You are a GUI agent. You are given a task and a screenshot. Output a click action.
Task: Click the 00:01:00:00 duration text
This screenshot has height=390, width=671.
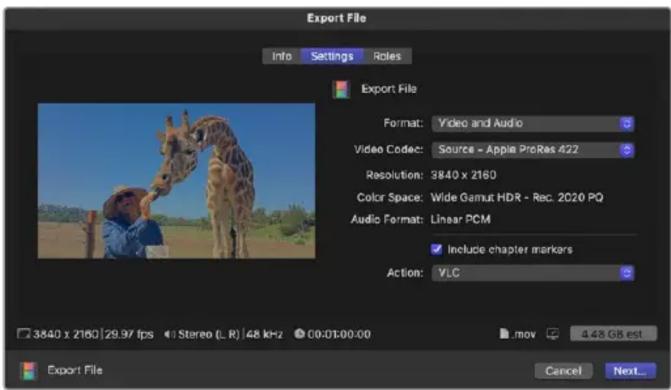pyautogui.click(x=339, y=334)
